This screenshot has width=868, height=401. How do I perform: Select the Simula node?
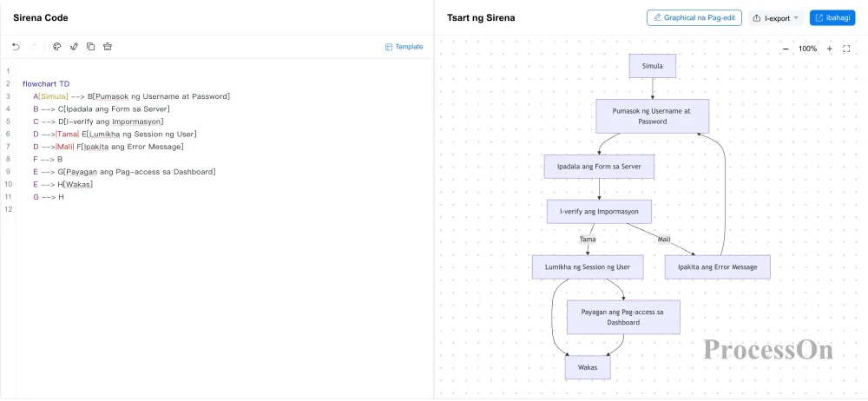(652, 66)
